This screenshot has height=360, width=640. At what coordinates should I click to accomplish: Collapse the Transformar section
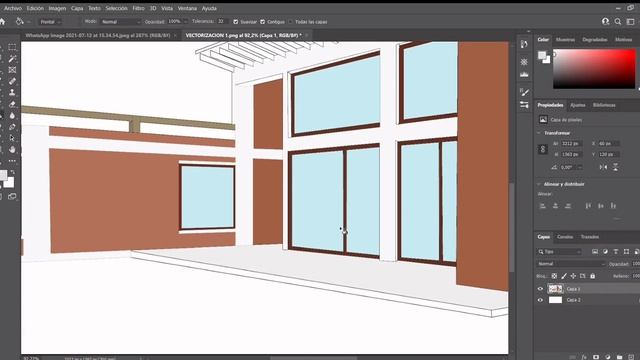tap(538, 133)
